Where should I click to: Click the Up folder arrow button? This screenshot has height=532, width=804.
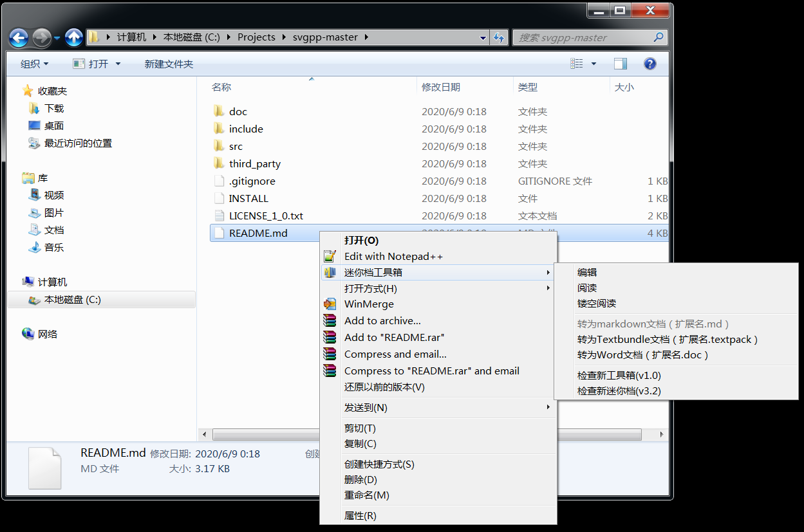[x=73, y=38]
